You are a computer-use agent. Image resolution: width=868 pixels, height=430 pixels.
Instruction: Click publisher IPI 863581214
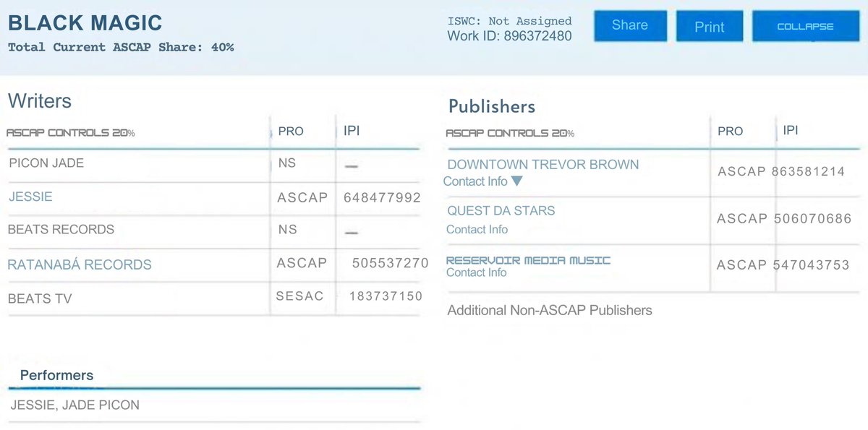coord(808,172)
